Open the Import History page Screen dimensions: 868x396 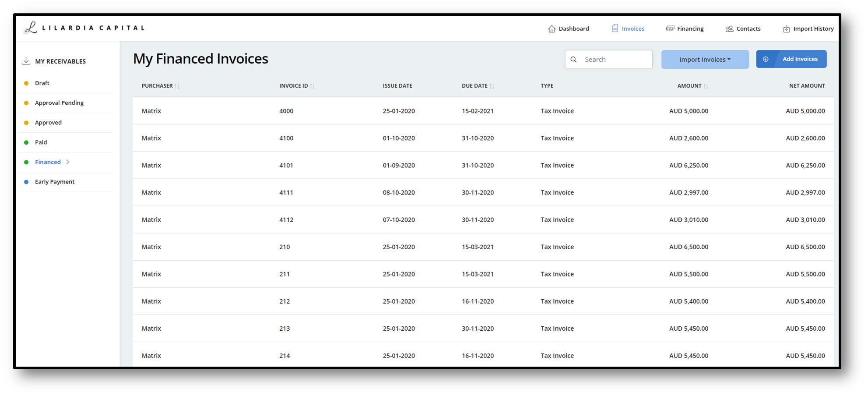[808, 28]
